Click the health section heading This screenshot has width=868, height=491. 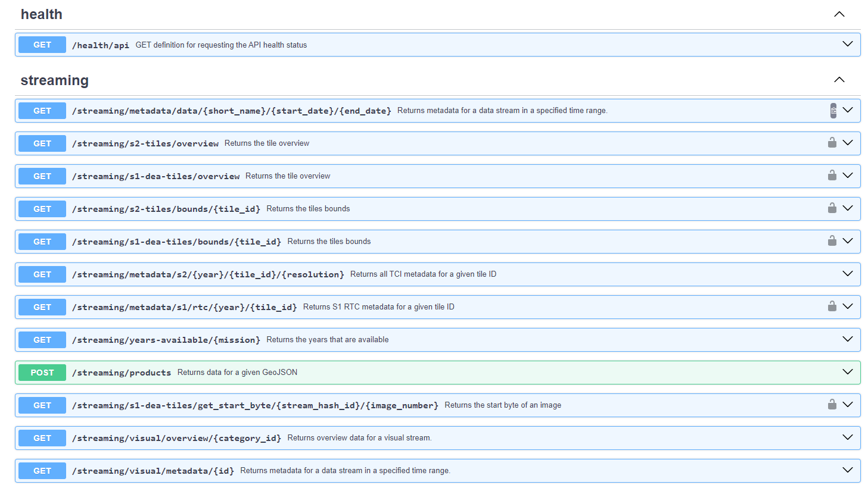[42, 14]
